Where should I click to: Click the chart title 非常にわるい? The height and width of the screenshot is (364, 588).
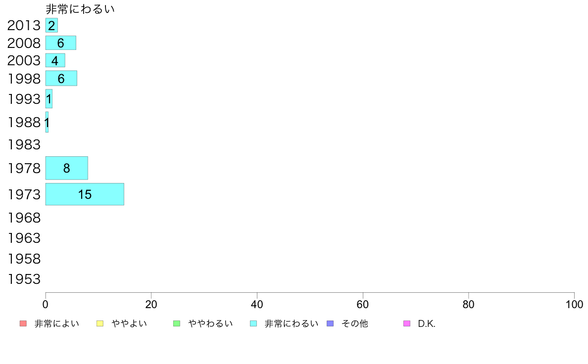tap(80, 9)
